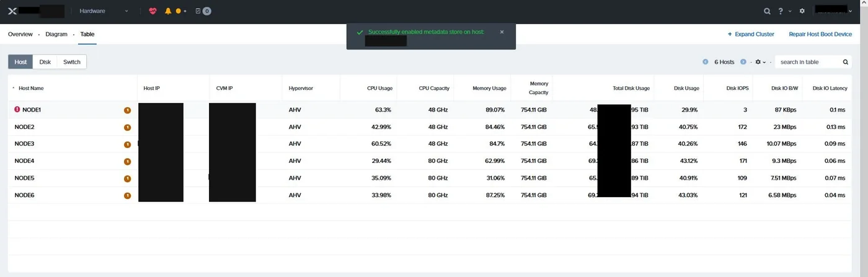This screenshot has width=868, height=277.
Task: Click the orange warning badge on NODE1
Action: click(127, 110)
